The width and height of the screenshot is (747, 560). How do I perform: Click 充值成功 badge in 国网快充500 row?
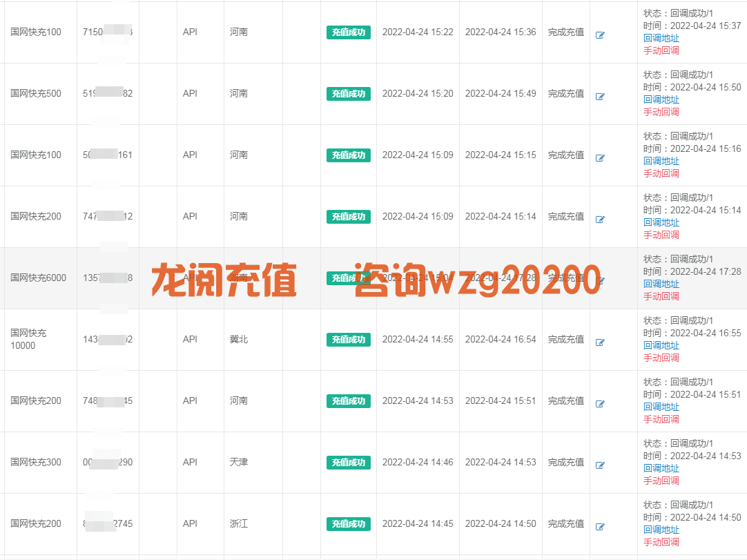(x=348, y=94)
